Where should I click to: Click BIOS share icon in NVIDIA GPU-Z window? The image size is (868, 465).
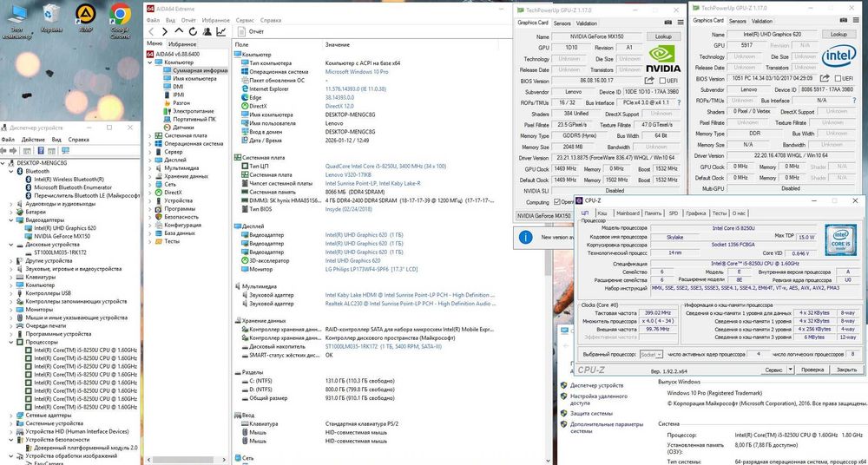coord(650,81)
